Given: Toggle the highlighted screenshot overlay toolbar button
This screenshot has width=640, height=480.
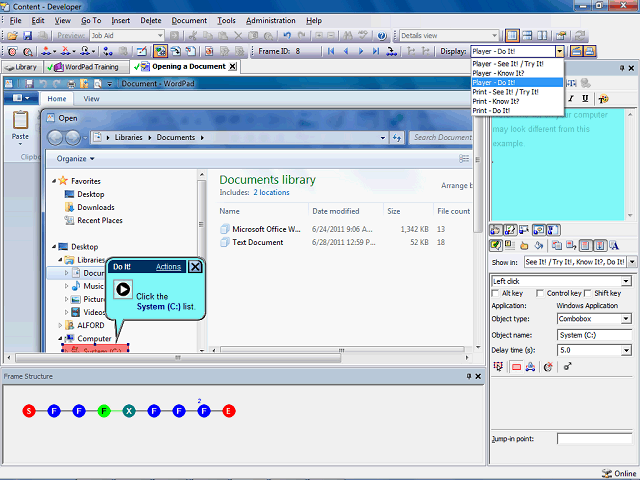Looking at the screenshot, I should [160, 51].
